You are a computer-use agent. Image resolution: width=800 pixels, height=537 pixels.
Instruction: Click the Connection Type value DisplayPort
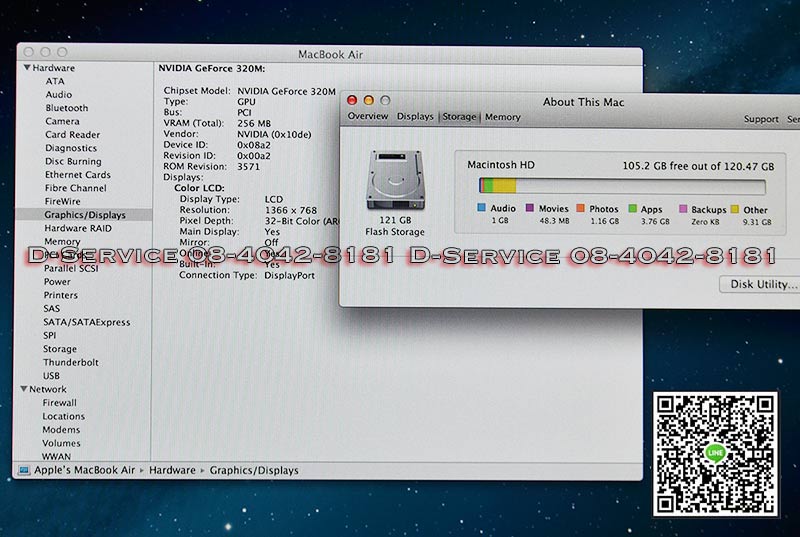(289, 275)
